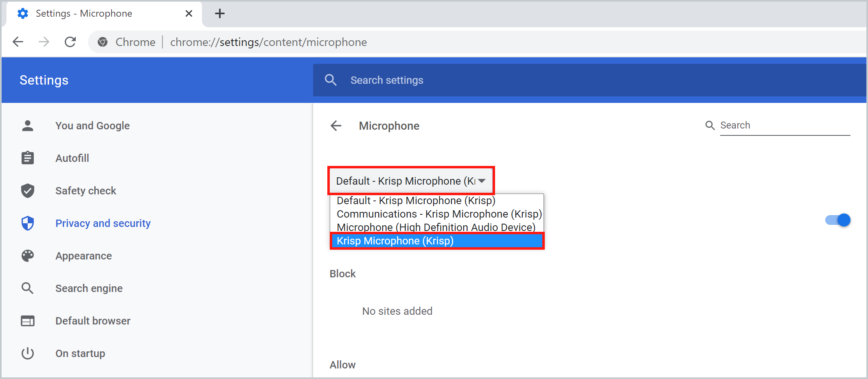The width and height of the screenshot is (868, 379).
Task: Click the On startup power icon
Action: [x=28, y=353]
